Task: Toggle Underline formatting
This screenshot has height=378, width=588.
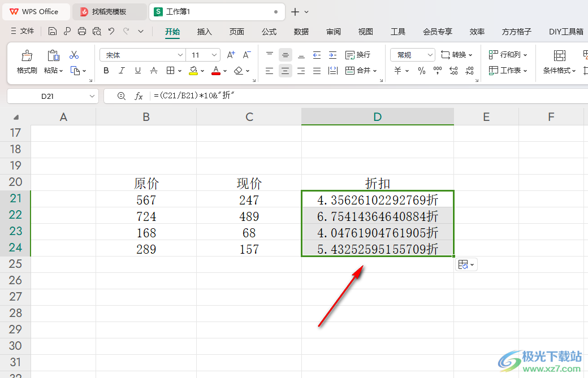Action: [x=137, y=71]
